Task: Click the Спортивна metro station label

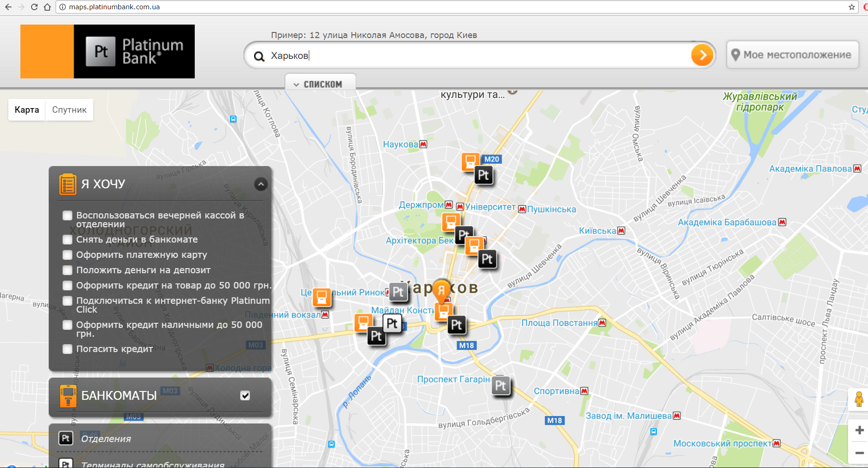Action: point(556,391)
